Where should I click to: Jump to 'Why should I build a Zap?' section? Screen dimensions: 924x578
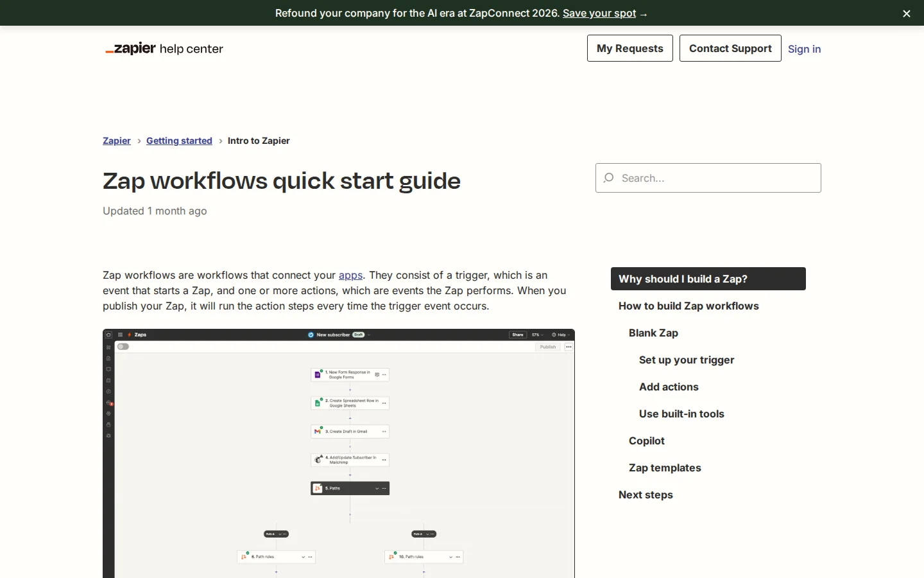pos(708,279)
